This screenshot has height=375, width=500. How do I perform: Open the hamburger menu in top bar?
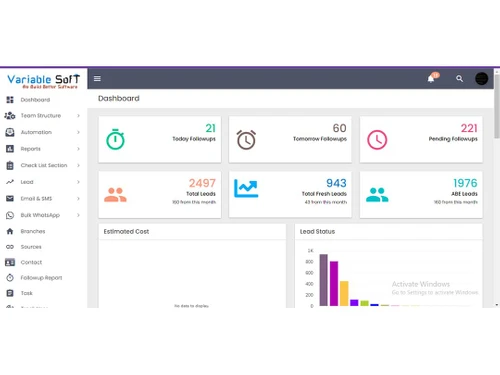97,79
